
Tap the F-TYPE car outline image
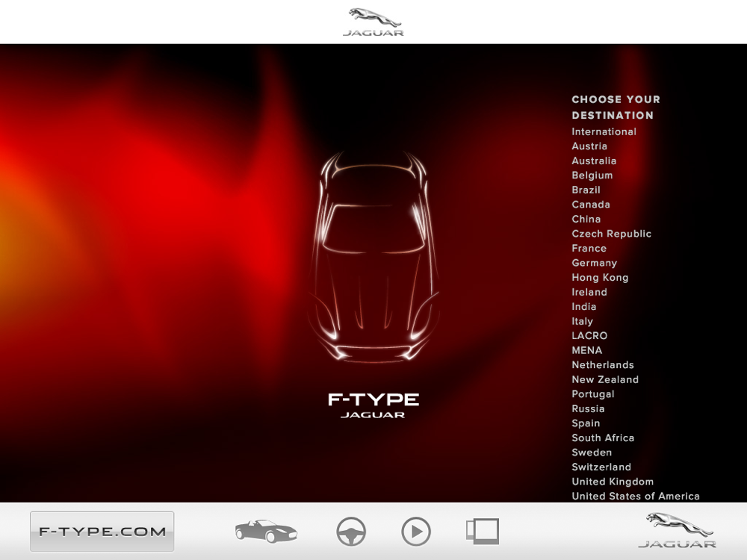(374, 257)
